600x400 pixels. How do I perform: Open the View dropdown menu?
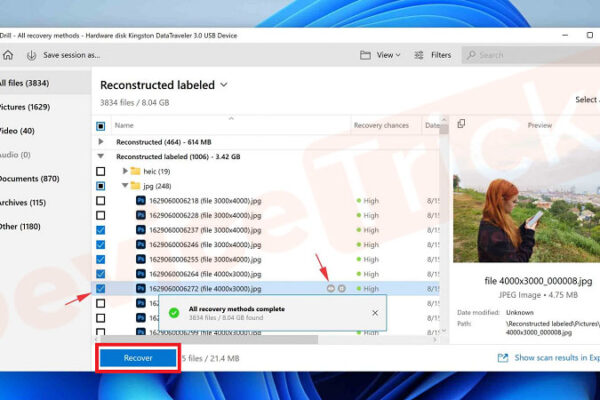pyautogui.click(x=388, y=55)
